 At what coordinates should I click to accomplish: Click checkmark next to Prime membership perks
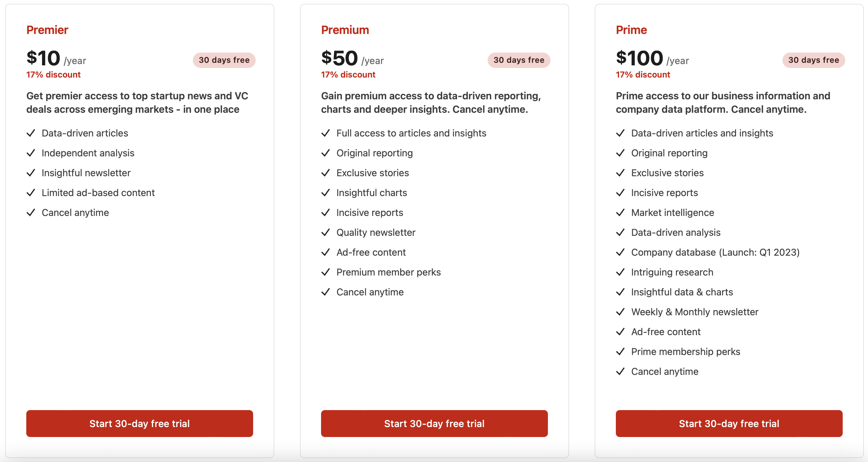[620, 352]
